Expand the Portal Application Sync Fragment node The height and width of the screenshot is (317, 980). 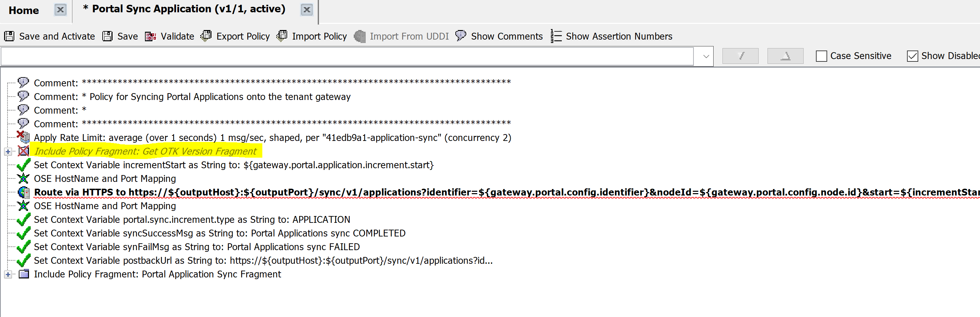(x=8, y=274)
